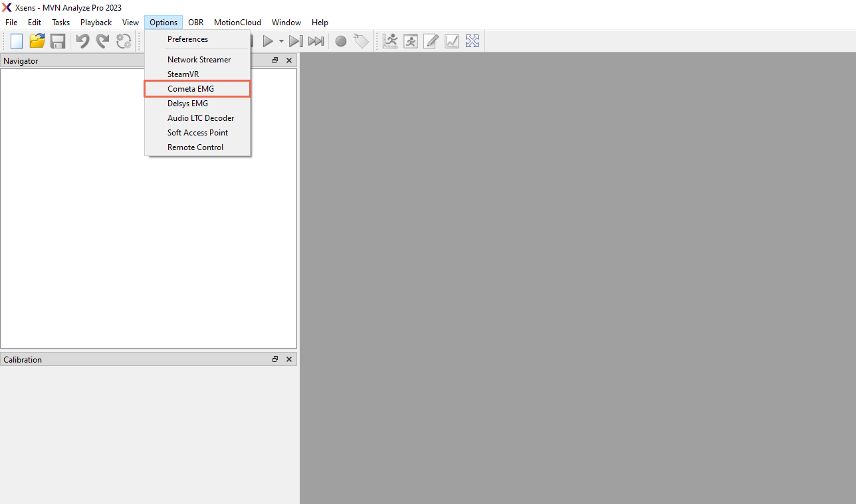Select Preferences from the Options menu

197,39
